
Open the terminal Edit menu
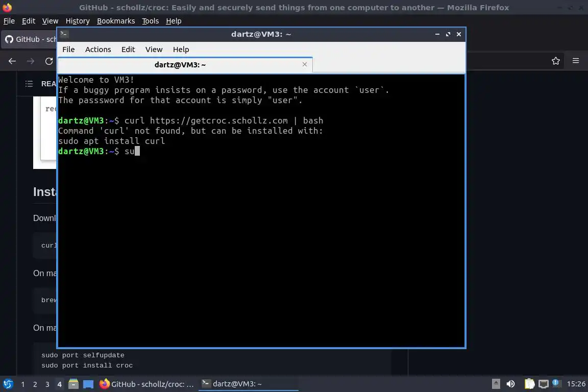(x=128, y=50)
